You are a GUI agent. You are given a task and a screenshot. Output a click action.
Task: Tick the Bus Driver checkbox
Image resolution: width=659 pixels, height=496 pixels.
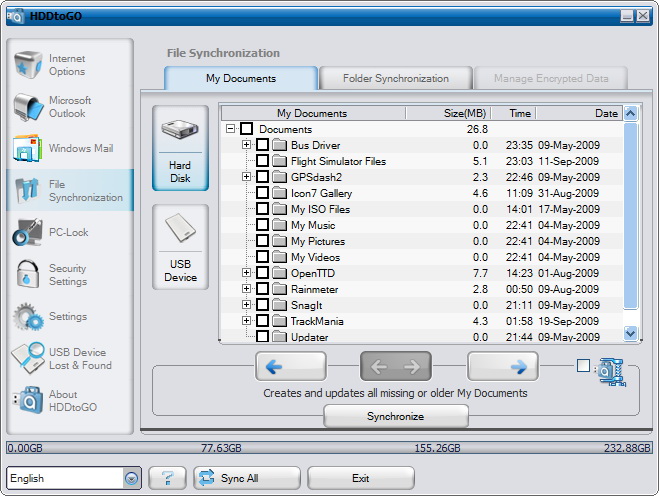[x=262, y=145]
